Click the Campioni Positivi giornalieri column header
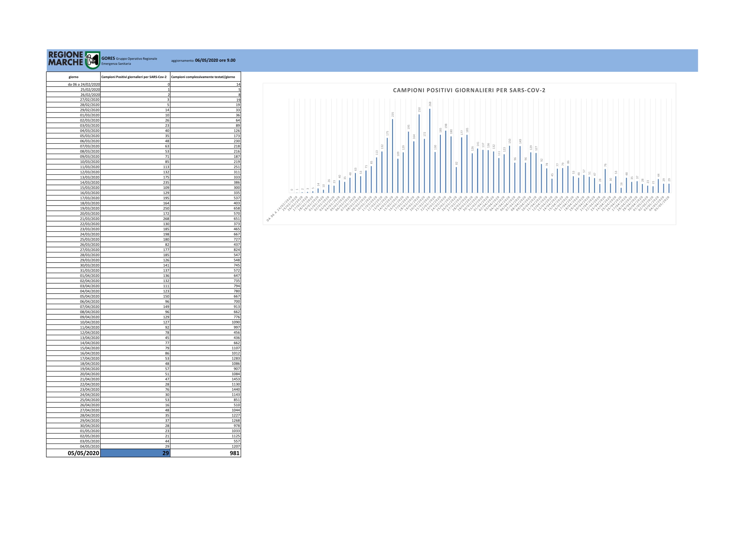Image resolution: width=756 pixels, height=535 pixels. 135,77
